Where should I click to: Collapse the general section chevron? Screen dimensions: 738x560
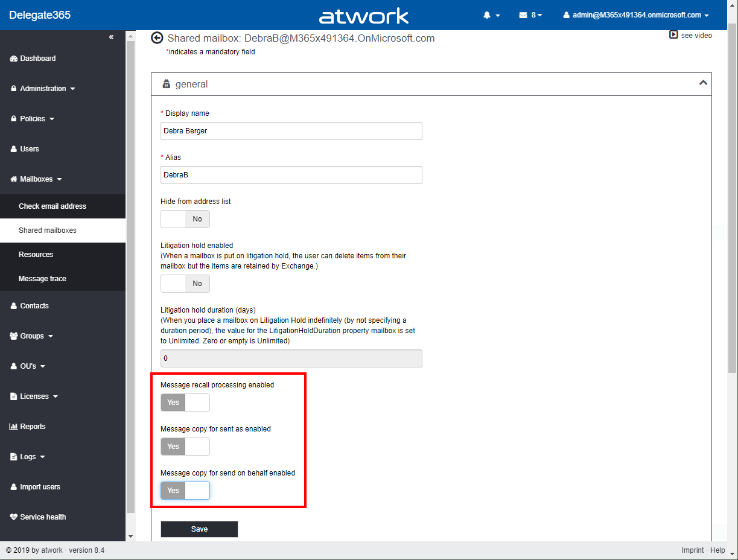(703, 83)
